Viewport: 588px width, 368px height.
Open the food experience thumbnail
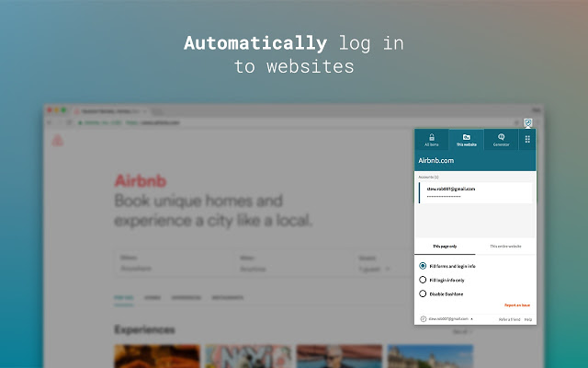click(x=157, y=356)
